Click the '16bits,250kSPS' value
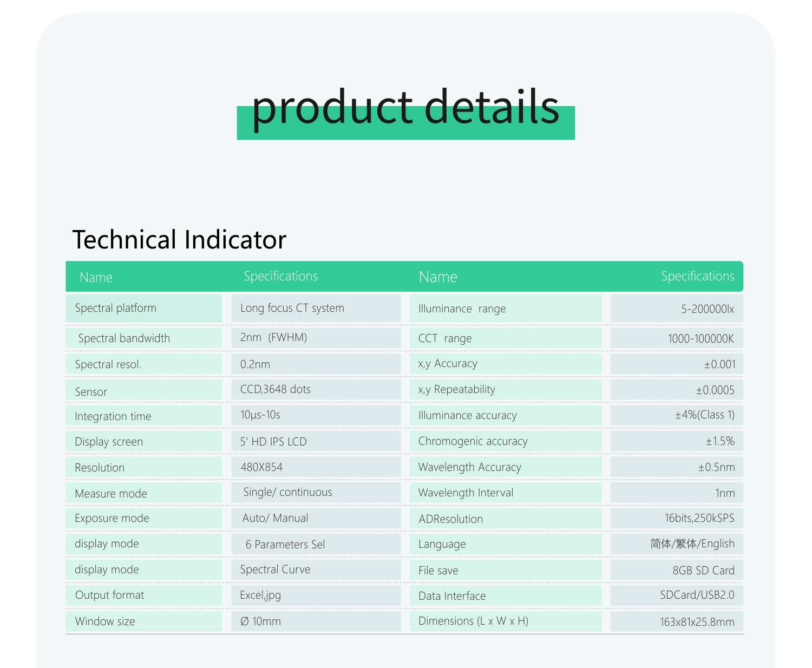 click(x=699, y=518)
